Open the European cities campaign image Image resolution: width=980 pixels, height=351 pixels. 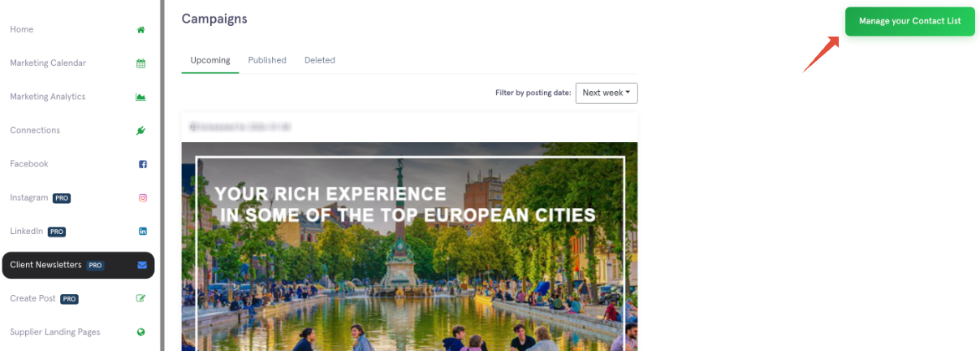click(x=409, y=246)
